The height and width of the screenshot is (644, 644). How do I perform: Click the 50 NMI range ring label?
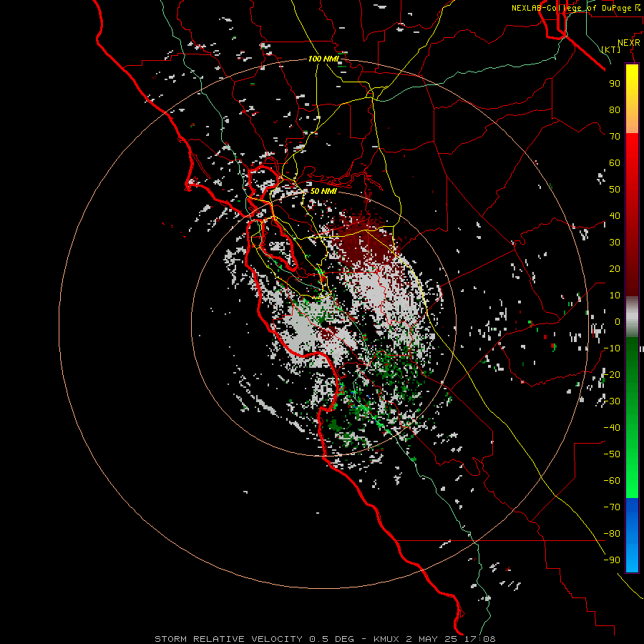point(323,191)
